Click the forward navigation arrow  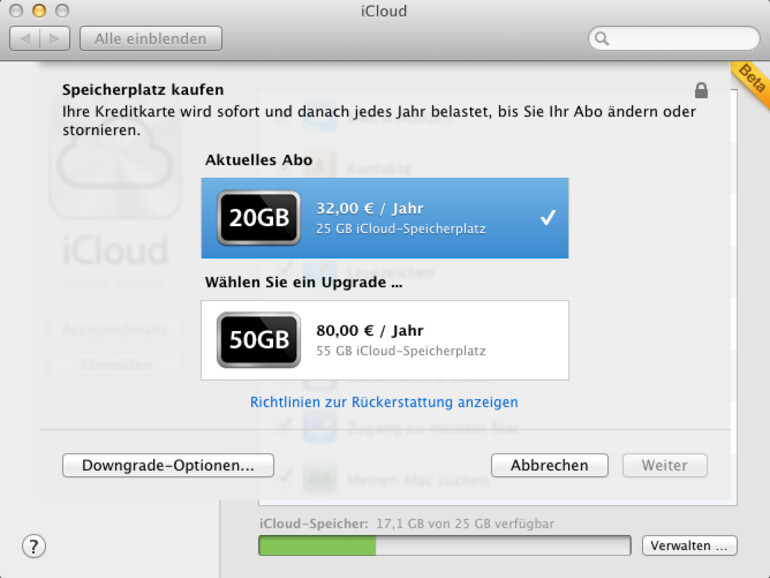tap(55, 39)
